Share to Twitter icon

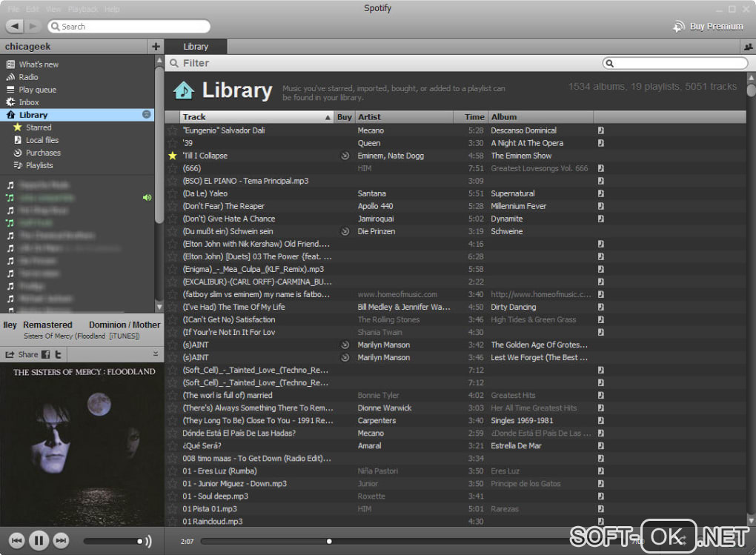click(59, 354)
